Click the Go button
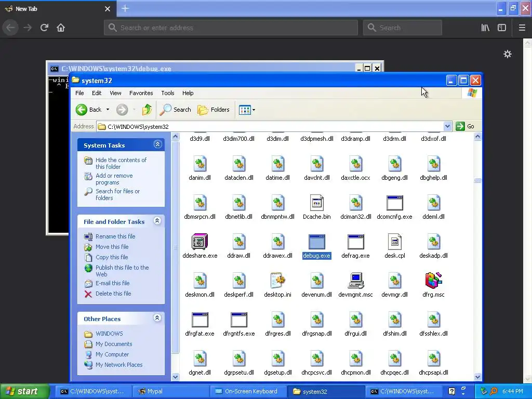The height and width of the screenshot is (399, 532). click(x=465, y=126)
